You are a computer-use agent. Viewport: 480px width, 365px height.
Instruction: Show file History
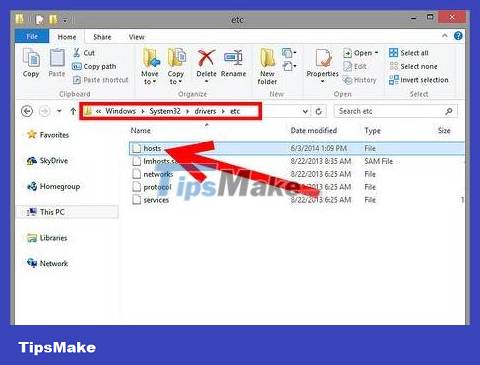point(360,80)
